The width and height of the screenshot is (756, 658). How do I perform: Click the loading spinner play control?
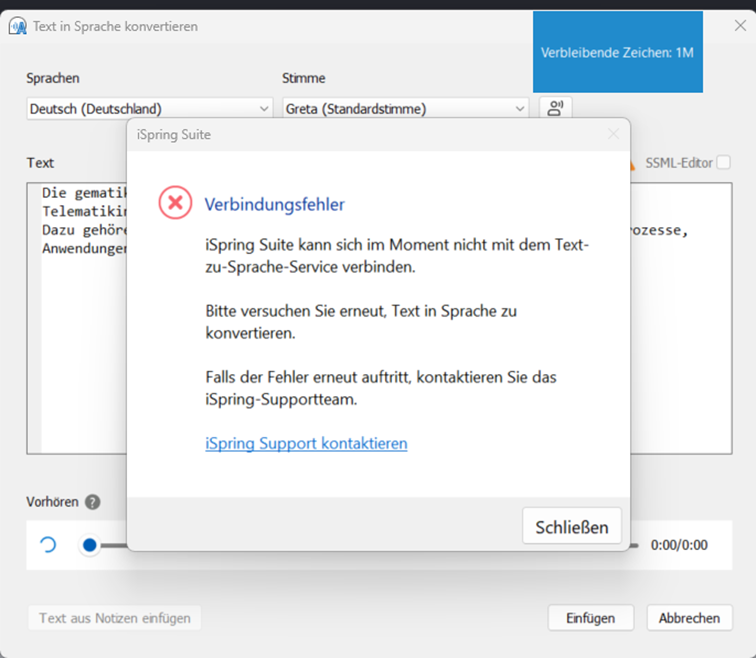pyautogui.click(x=48, y=545)
